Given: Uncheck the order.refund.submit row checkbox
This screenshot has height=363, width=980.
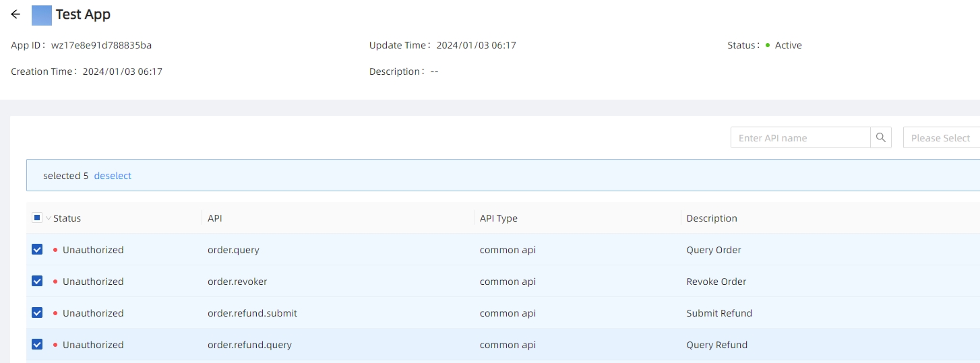Looking at the screenshot, I should click(x=37, y=312).
